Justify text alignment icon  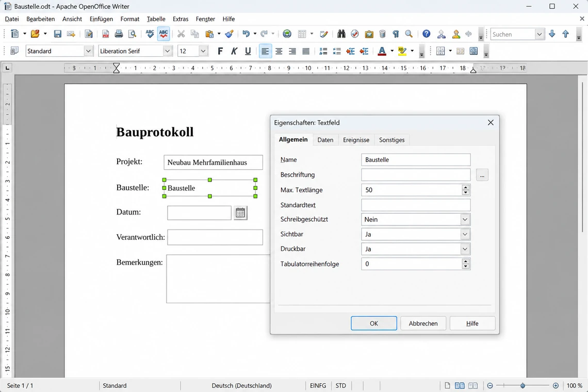(306, 51)
